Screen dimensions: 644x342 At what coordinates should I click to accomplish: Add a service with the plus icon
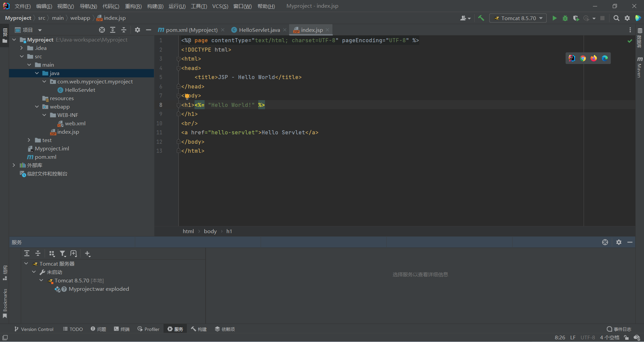pyautogui.click(x=88, y=254)
